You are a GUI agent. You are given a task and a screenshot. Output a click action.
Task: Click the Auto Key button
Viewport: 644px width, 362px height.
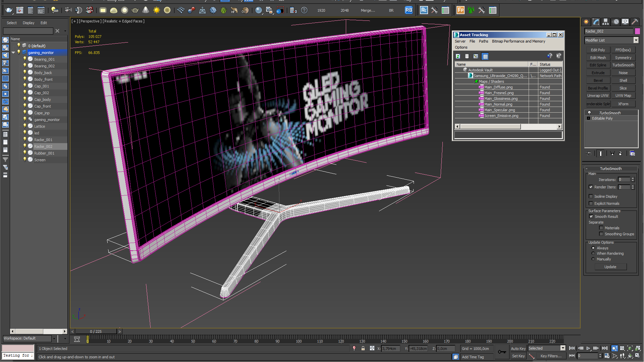pos(518,349)
